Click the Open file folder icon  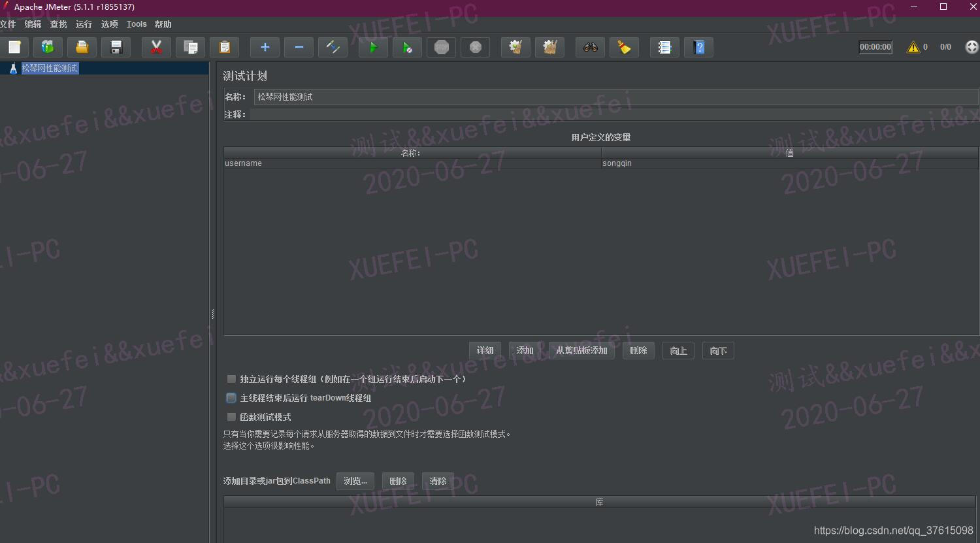tap(82, 47)
